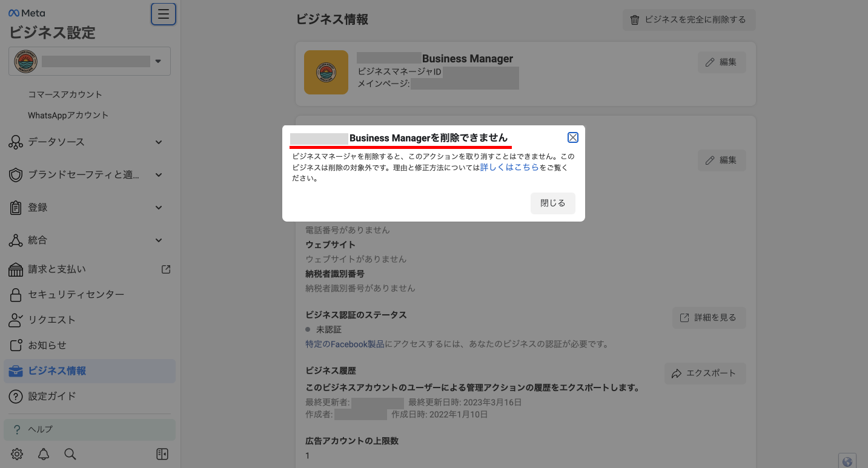
Task: Click the brand safety shield icon
Action: coord(16,175)
